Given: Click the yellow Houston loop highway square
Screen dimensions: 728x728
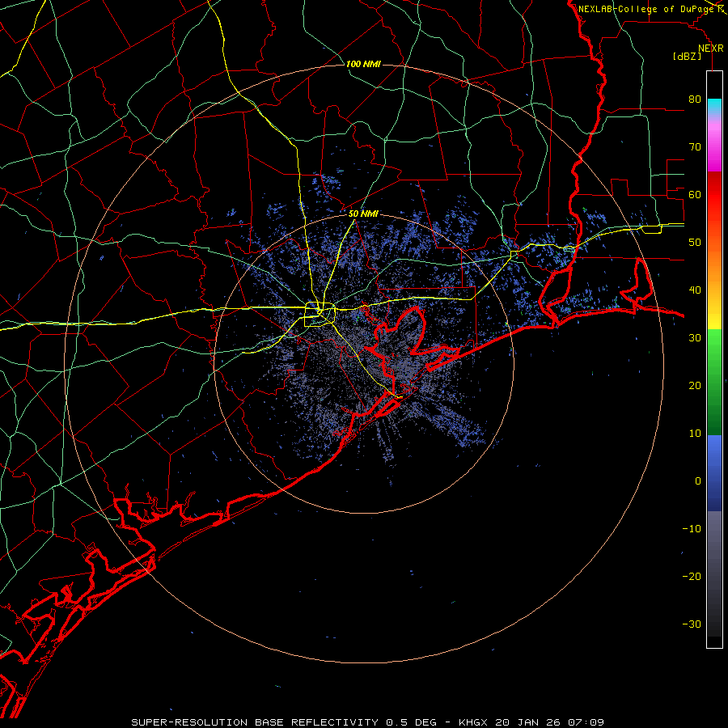Looking at the screenshot, I should (320, 315).
